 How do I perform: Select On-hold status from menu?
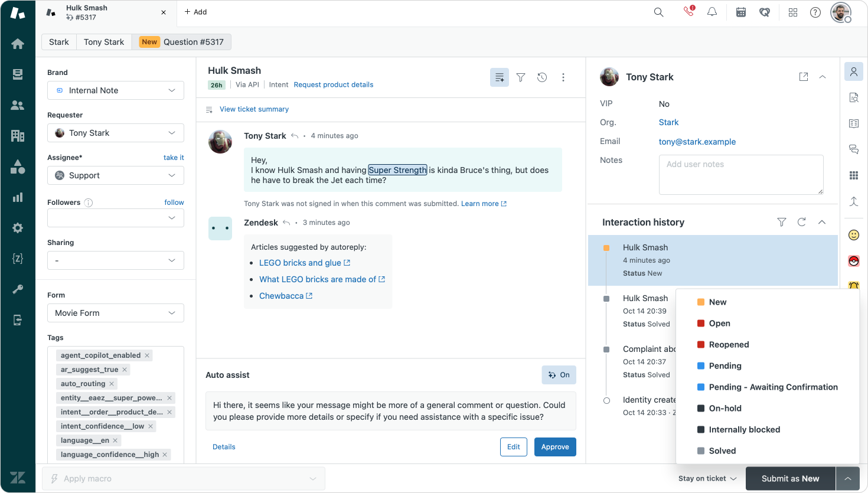768,409
